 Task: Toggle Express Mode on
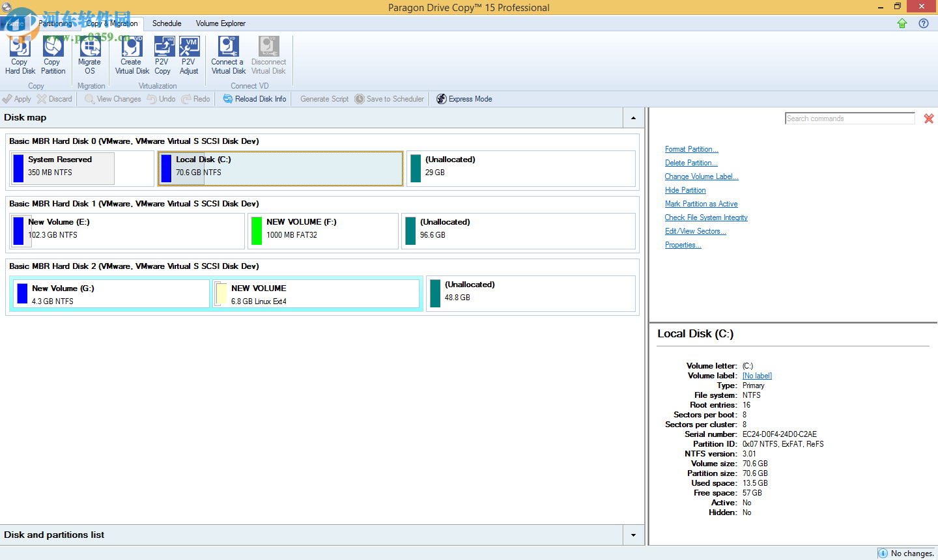[464, 98]
